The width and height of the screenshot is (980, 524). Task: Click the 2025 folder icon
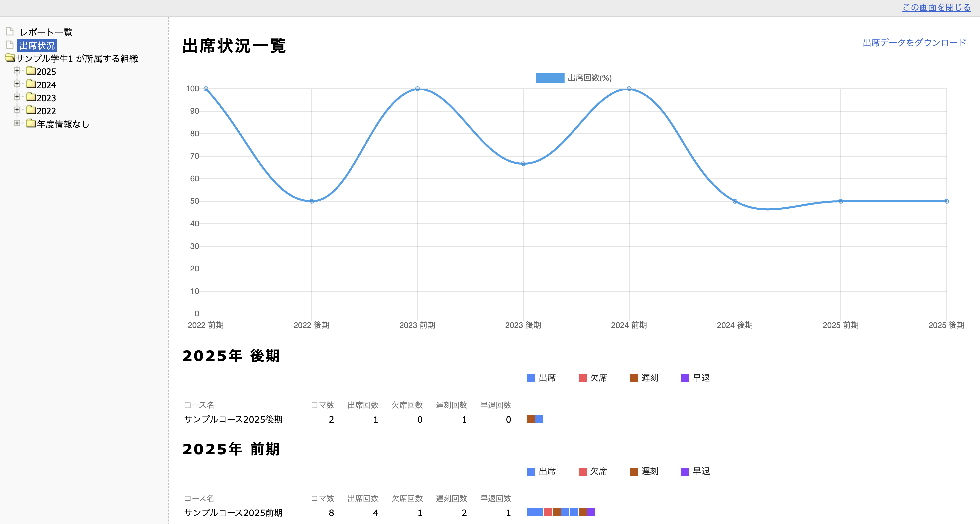point(31,71)
